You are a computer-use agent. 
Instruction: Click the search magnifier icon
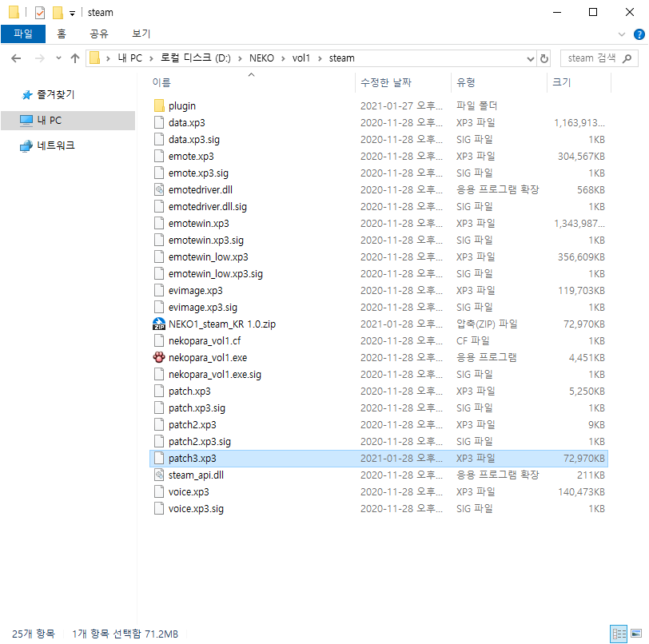627,58
